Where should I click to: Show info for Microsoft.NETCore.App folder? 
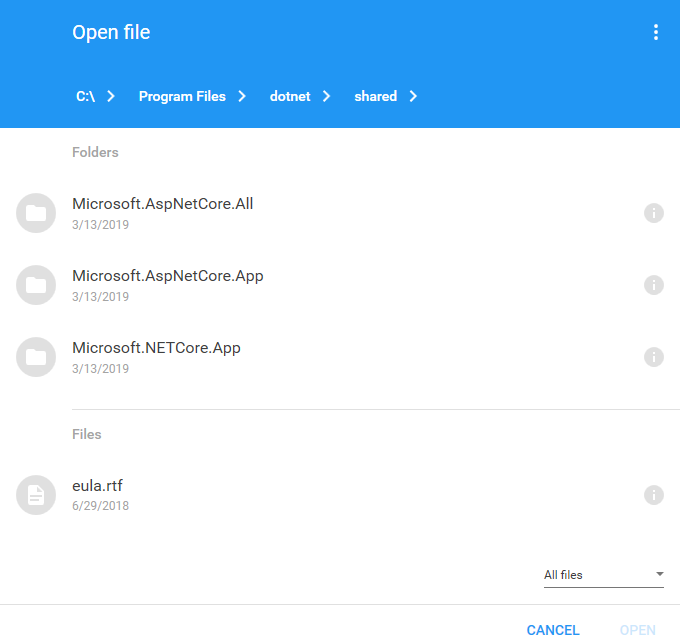(x=654, y=357)
